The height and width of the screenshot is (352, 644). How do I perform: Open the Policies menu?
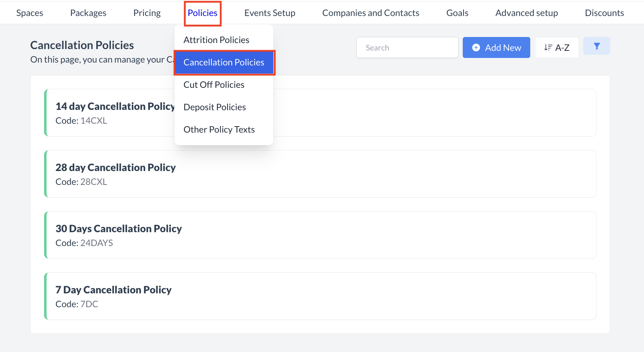202,13
